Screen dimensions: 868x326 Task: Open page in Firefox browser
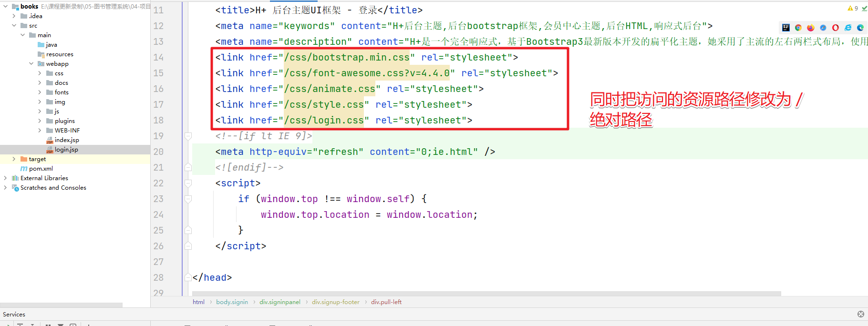pyautogui.click(x=811, y=28)
